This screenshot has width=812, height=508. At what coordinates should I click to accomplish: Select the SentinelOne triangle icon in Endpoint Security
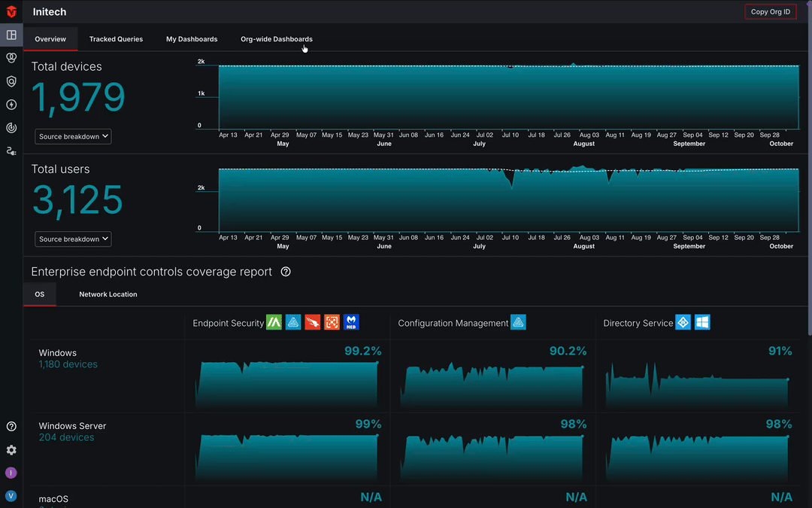tap(293, 322)
